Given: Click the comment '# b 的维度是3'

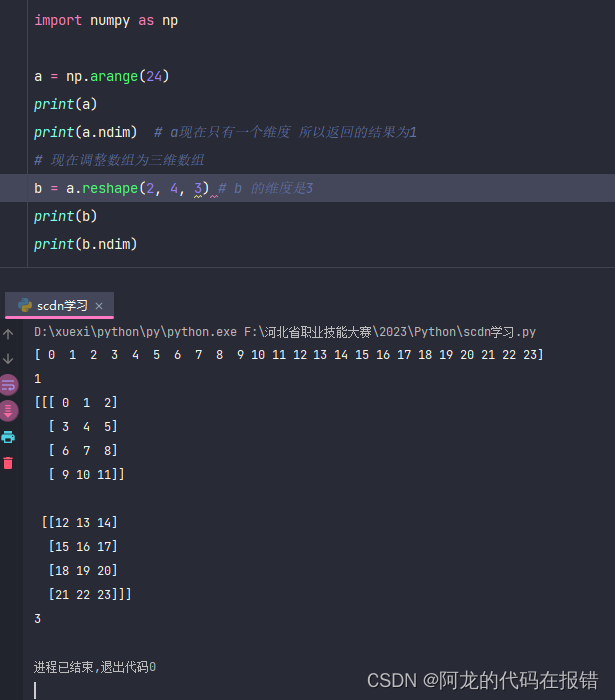Looking at the screenshot, I should point(266,188).
